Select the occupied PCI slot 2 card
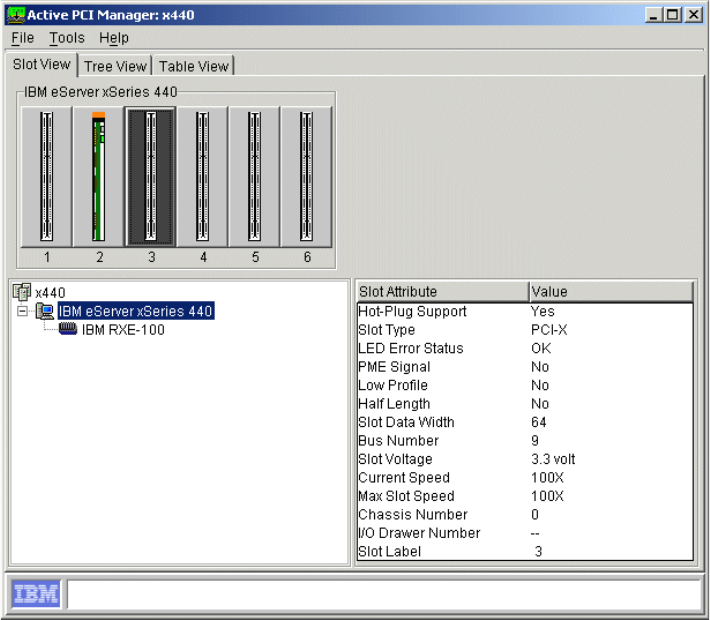The width and height of the screenshot is (710, 620). [x=99, y=177]
